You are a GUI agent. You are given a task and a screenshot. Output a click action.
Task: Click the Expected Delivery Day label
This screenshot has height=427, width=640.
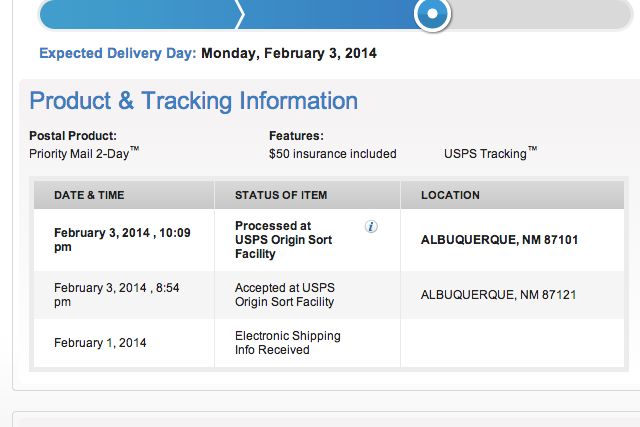(118, 53)
